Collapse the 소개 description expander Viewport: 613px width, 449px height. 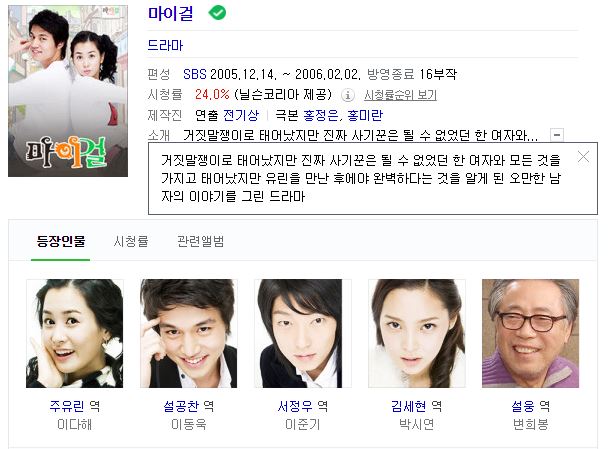click(557, 135)
